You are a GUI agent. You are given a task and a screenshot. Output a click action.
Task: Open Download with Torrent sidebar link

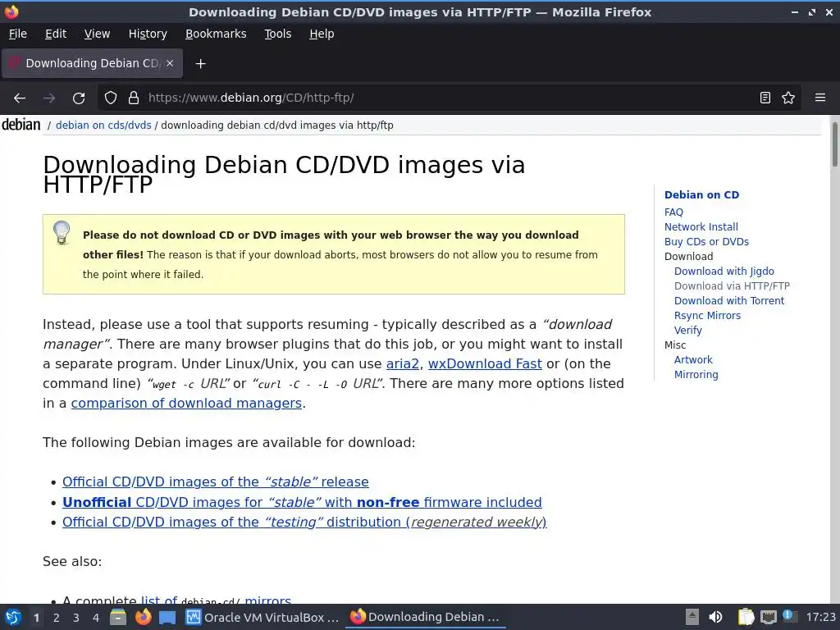point(729,300)
